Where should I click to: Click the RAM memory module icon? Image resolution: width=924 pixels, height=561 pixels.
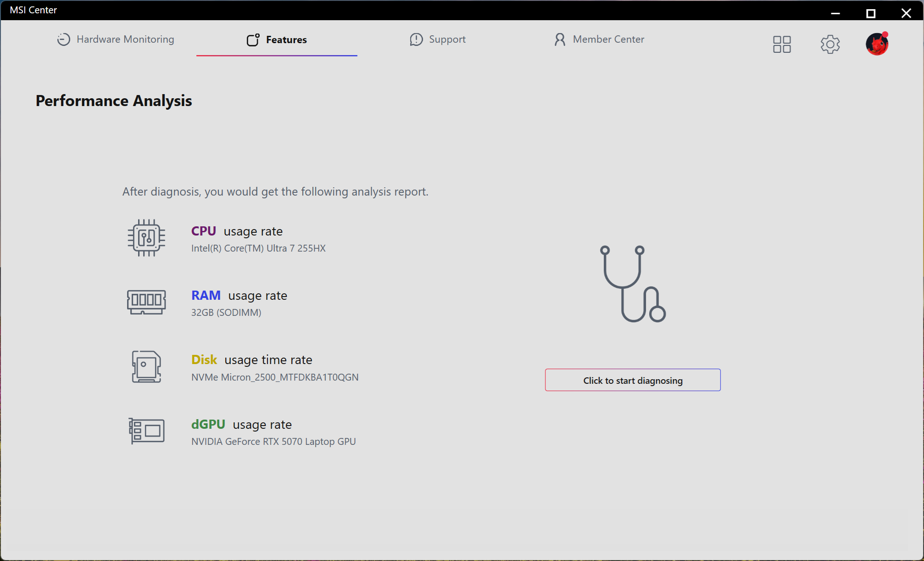[x=146, y=302]
